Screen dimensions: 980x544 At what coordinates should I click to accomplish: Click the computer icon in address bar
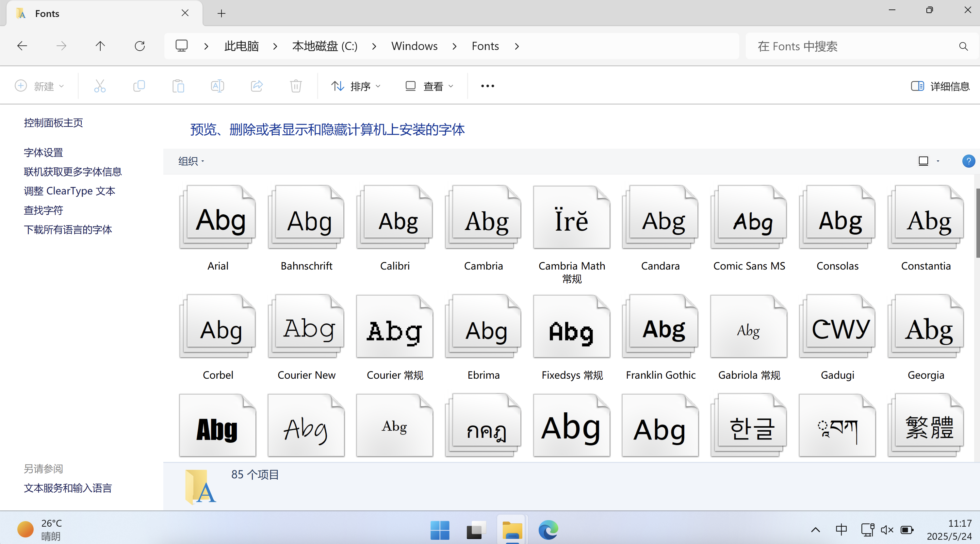click(x=182, y=46)
